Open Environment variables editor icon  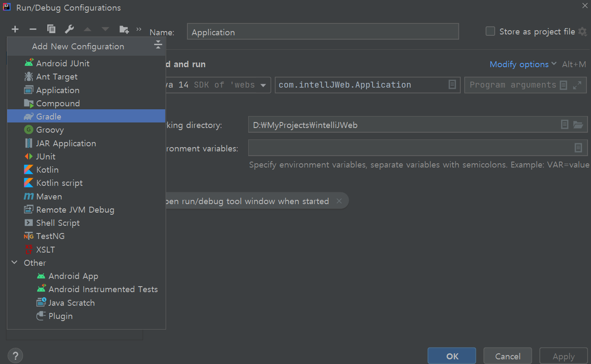click(x=578, y=148)
